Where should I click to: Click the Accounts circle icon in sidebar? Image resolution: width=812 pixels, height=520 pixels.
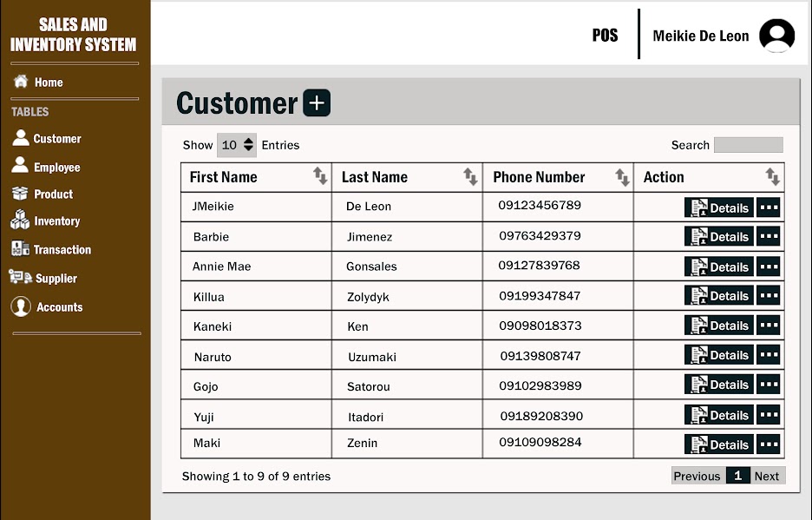(21, 306)
